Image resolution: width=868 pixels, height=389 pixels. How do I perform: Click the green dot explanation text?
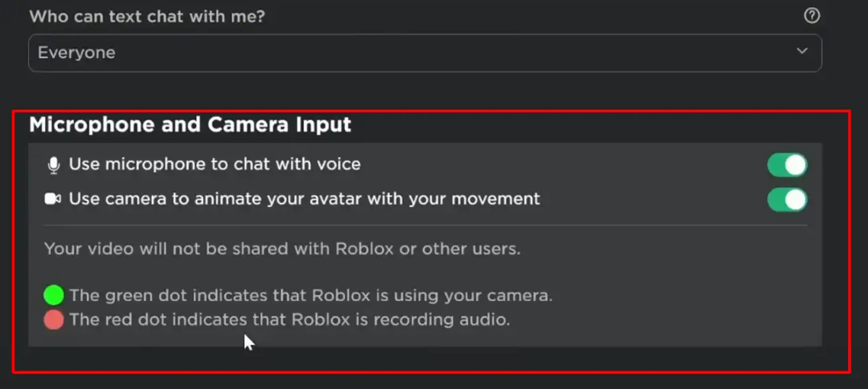coord(311,295)
